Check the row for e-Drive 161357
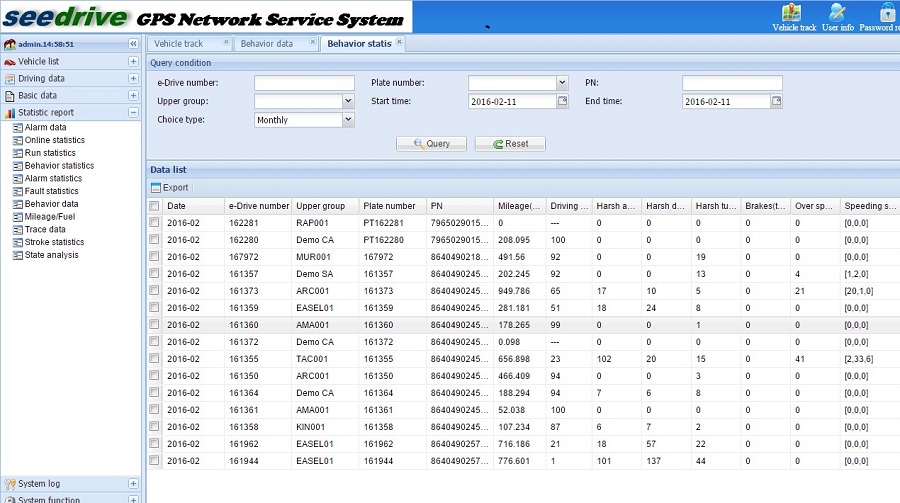Screen dimensions: 900x503 click(x=154, y=273)
